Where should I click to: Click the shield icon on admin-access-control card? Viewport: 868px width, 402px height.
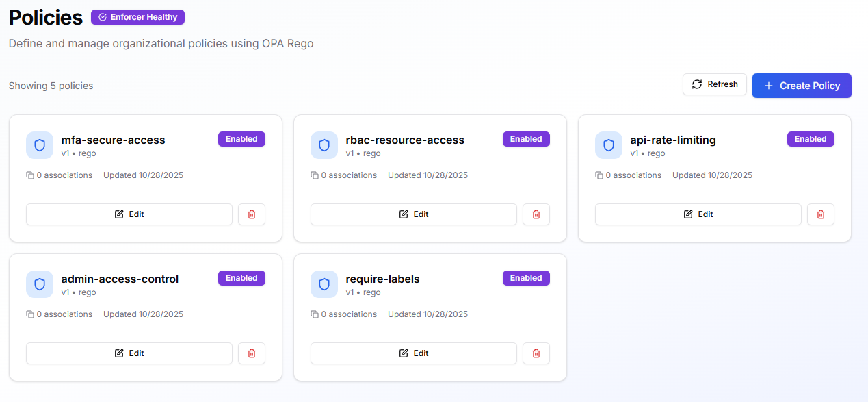pyautogui.click(x=40, y=284)
